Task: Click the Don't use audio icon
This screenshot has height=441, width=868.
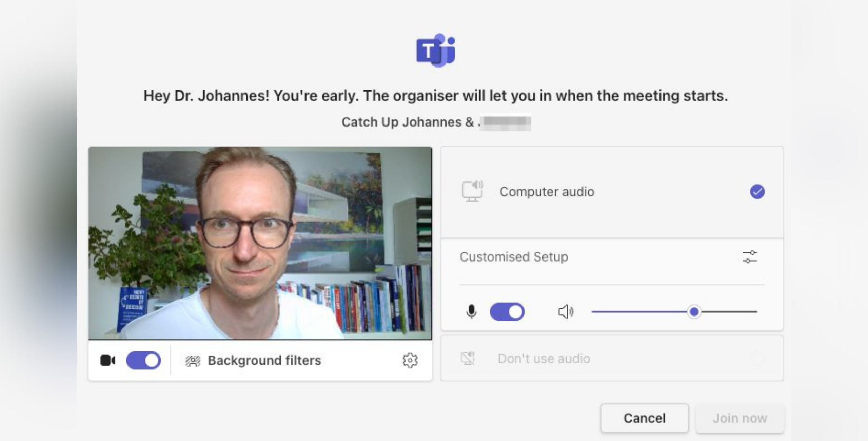Action: (x=468, y=358)
